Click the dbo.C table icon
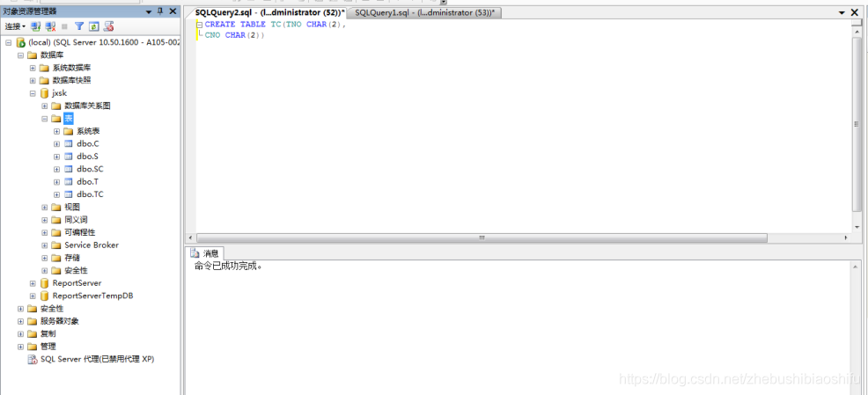Image resolution: width=868 pixels, height=395 pixels. [x=69, y=144]
